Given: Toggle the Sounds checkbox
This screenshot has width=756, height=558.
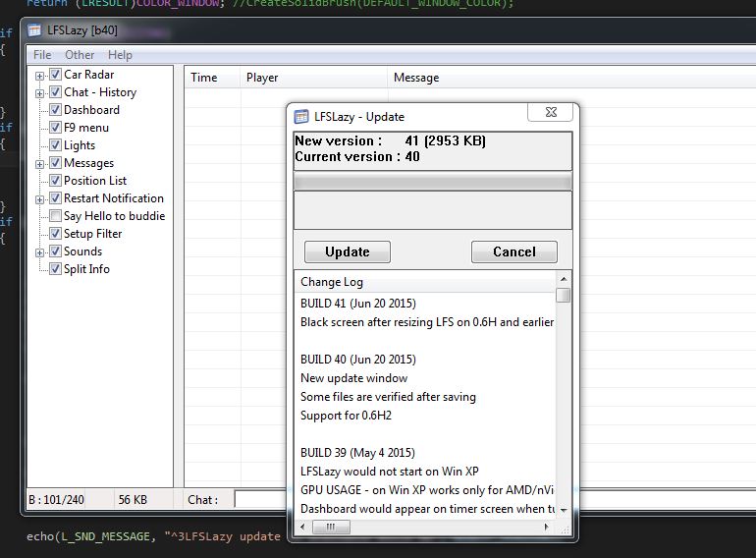Looking at the screenshot, I should (55, 251).
